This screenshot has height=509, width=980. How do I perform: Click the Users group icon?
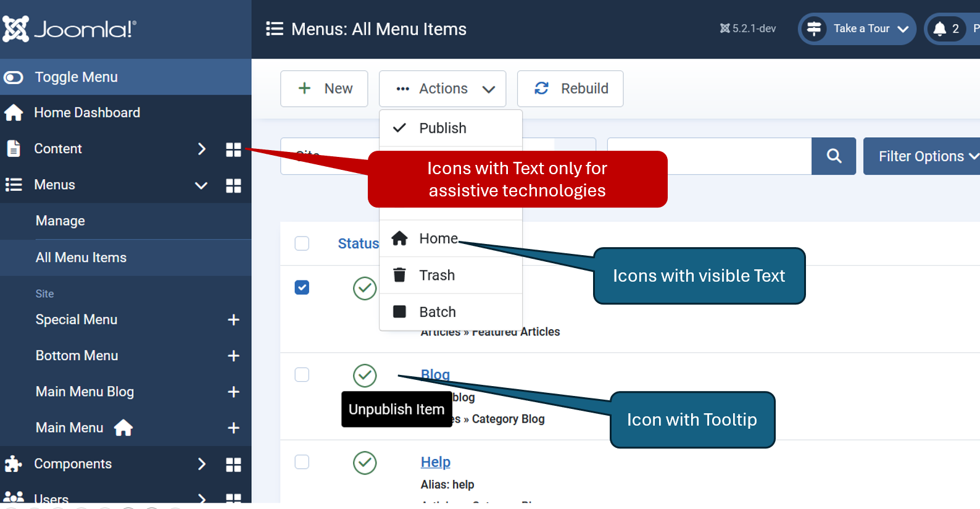coord(14,497)
